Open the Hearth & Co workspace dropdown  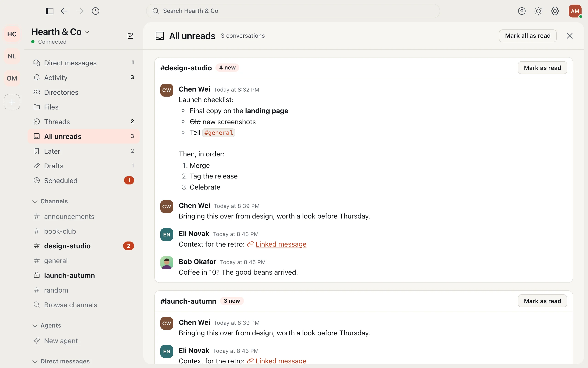[x=60, y=32]
